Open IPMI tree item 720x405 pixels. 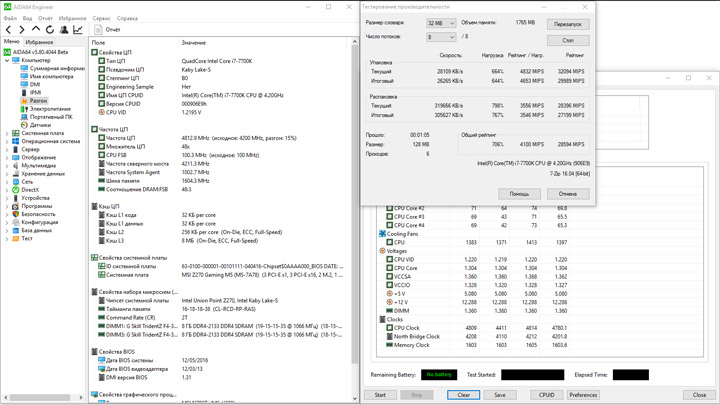(x=35, y=93)
